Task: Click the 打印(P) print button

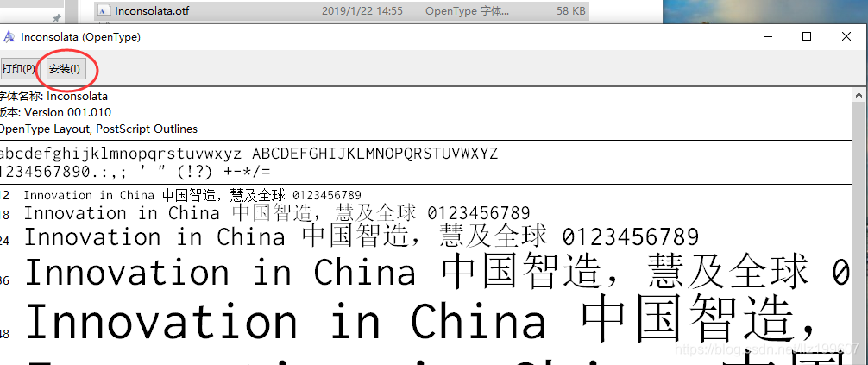Action: click(18, 69)
